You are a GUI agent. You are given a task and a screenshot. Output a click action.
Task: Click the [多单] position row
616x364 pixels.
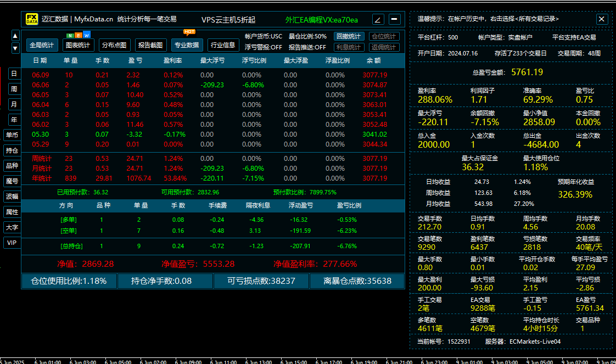point(213,220)
